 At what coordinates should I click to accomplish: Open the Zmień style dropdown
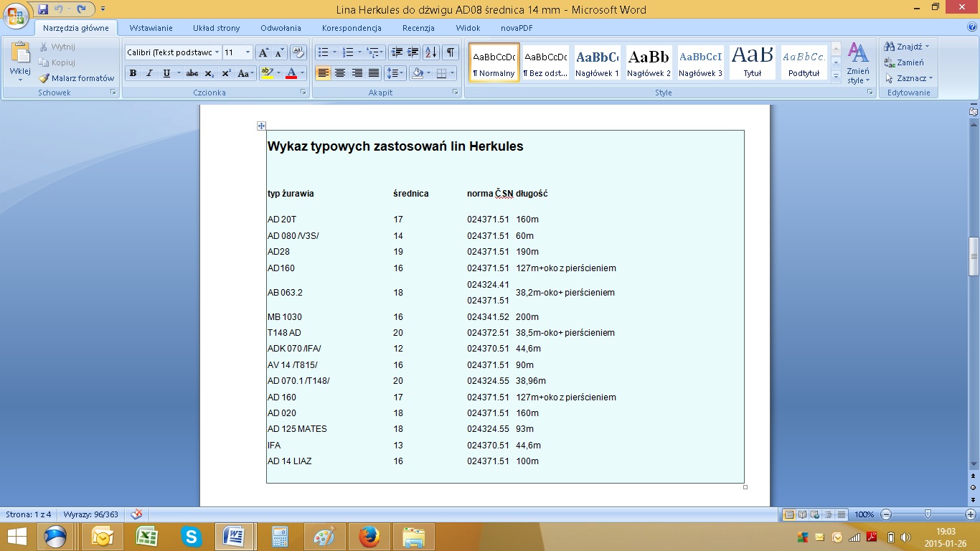[x=857, y=63]
